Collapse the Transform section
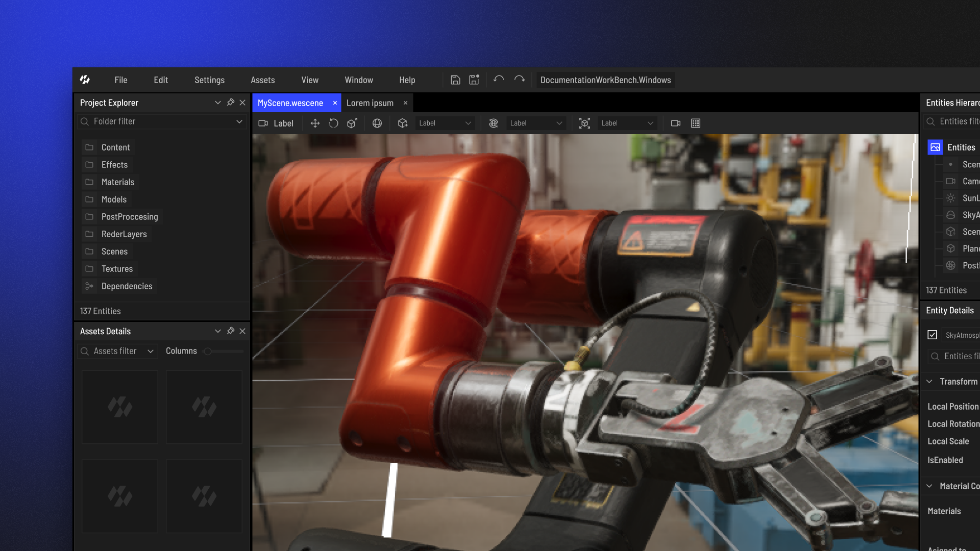 click(929, 382)
